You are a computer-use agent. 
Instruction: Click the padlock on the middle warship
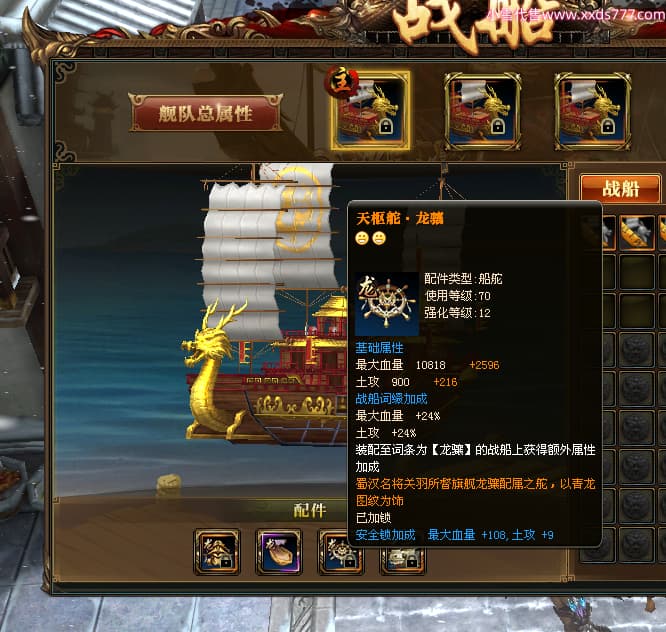[497, 126]
